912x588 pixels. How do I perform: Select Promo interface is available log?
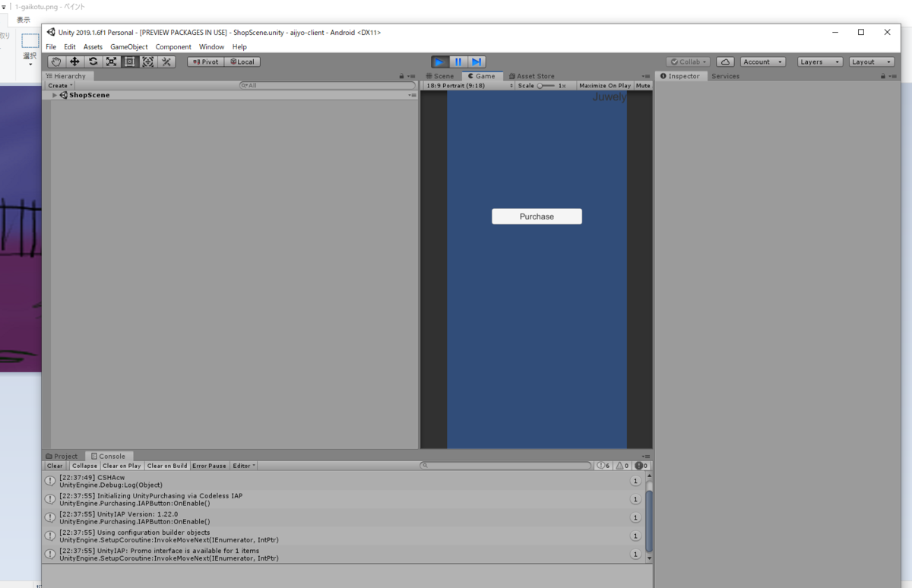pos(344,554)
